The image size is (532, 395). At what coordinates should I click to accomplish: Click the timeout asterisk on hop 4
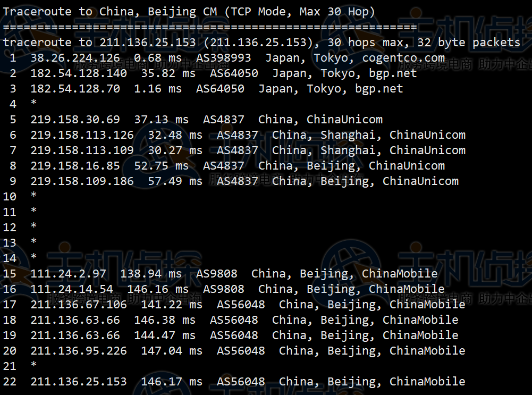(x=33, y=104)
